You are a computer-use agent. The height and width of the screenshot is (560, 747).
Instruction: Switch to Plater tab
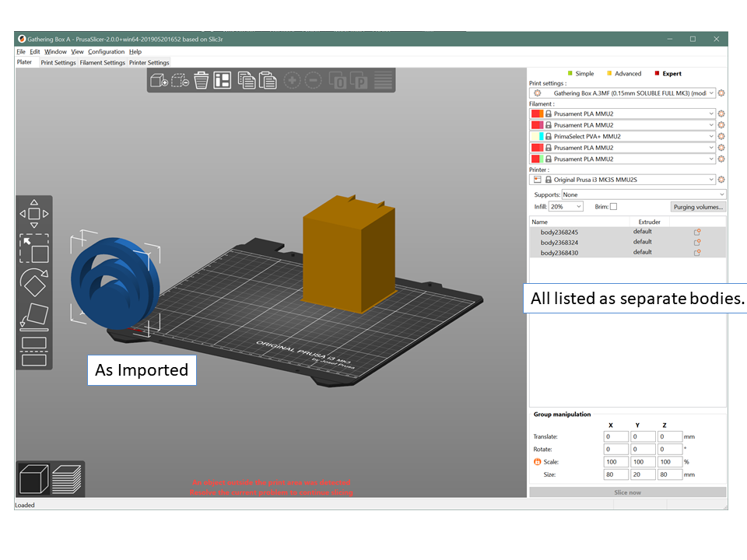click(x=24, y=62)
